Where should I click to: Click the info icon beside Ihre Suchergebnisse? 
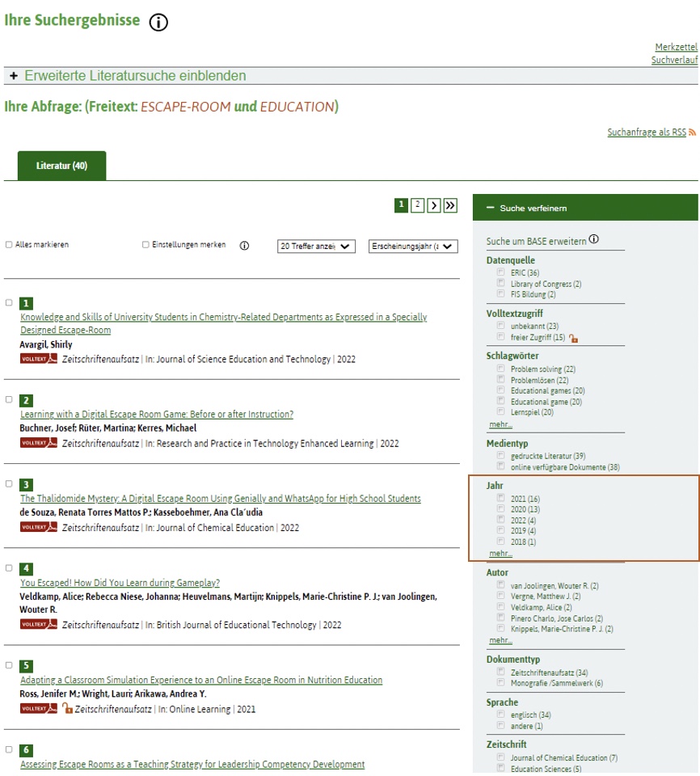click(159, 23)
